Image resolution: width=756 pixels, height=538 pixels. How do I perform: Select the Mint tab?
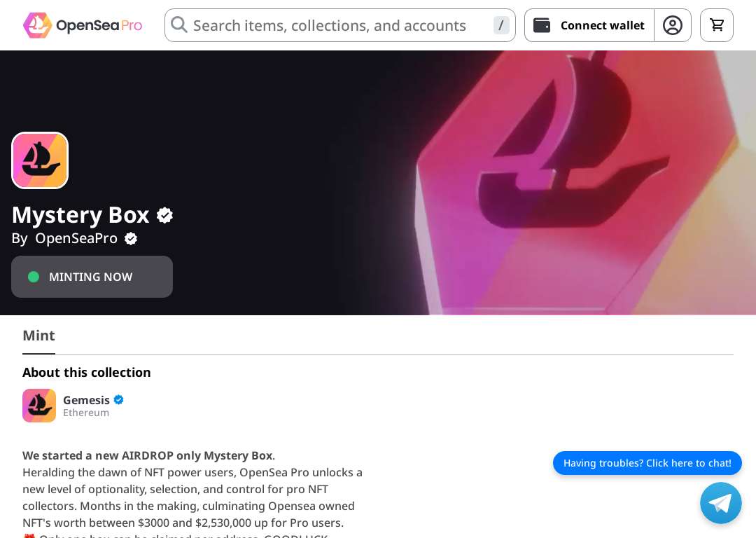click(38, 336)
